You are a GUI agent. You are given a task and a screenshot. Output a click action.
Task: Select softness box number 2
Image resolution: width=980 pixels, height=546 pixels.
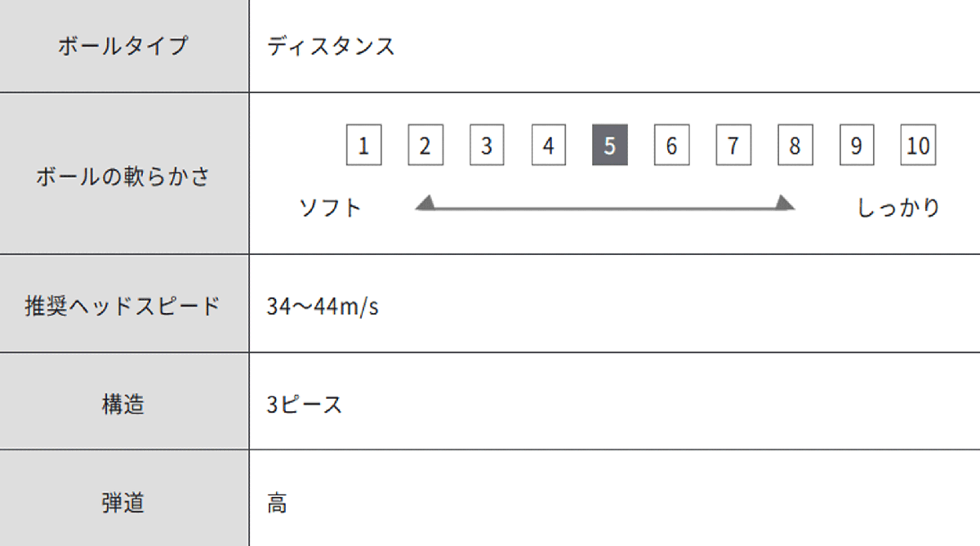pyautogui.click(x=425, y=145)
